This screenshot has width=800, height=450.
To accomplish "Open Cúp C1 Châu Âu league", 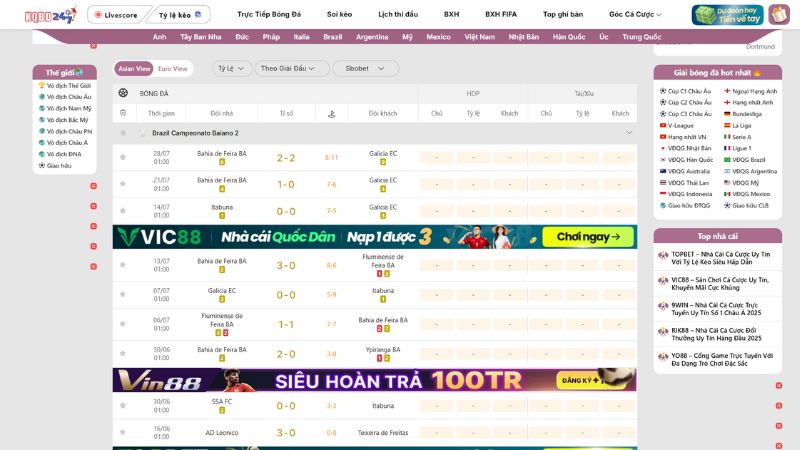I will 685,91.
